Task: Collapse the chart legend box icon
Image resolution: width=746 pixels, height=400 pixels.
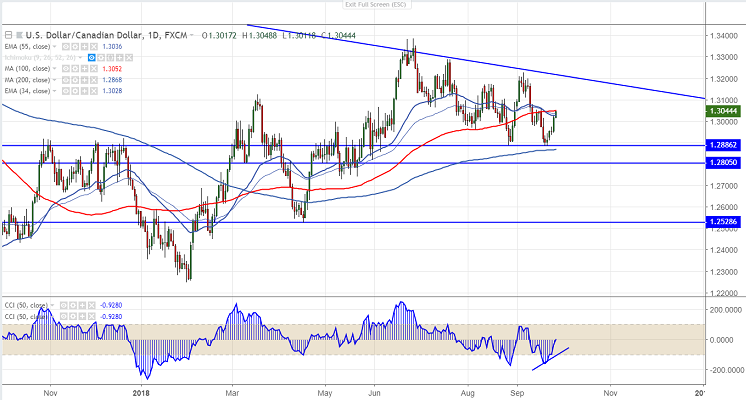Action: [9, 35]
